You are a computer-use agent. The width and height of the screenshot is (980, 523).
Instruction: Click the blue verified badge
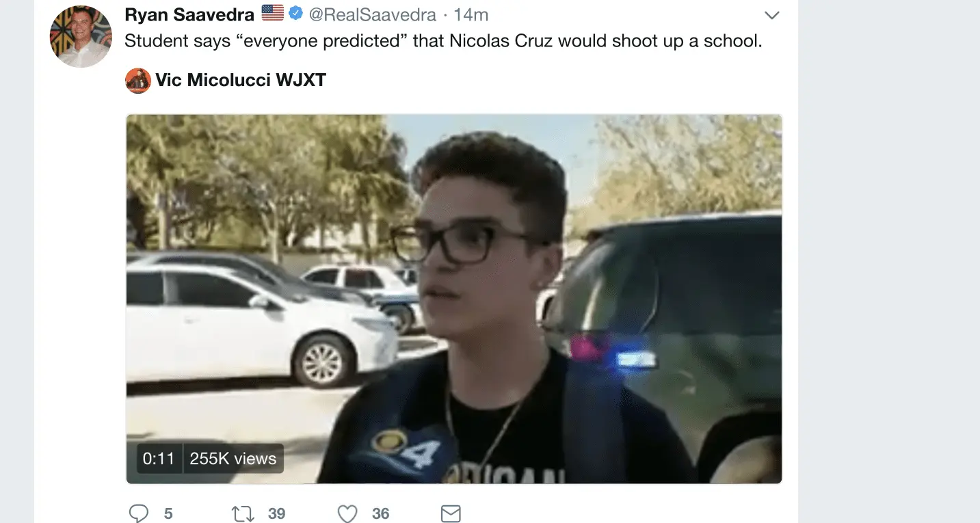coord(295,13)
